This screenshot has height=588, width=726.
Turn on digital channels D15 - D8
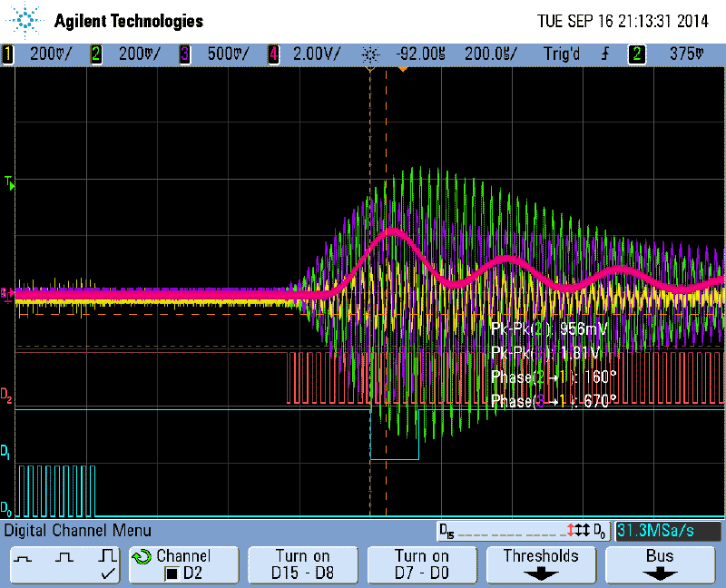coord(302,563)
